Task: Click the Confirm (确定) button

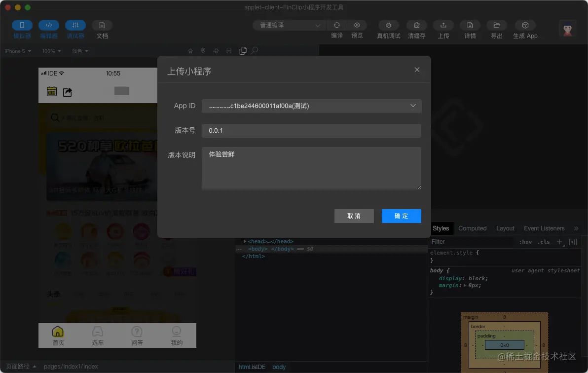Action: click(401, 216)
